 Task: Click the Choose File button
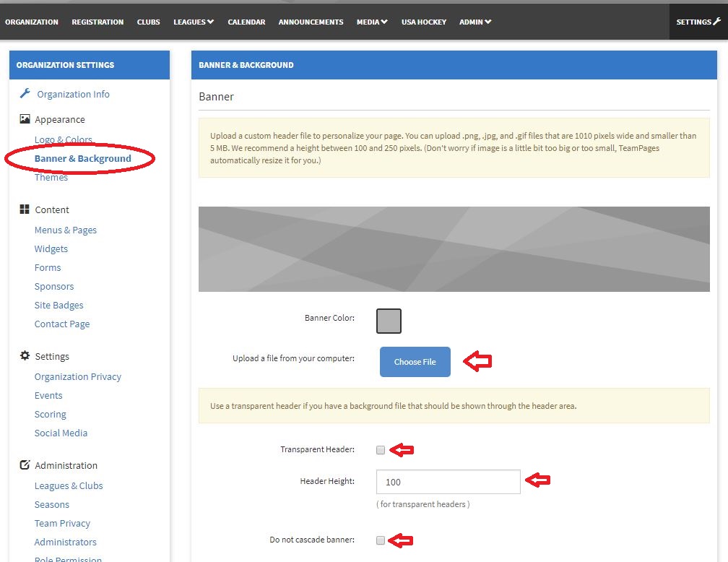pos(415,361)
